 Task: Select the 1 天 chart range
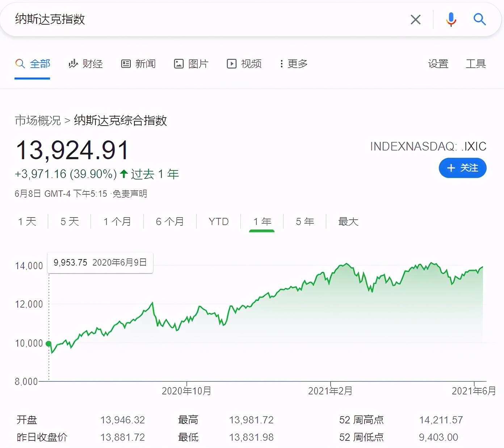click(x=27, y=221)
